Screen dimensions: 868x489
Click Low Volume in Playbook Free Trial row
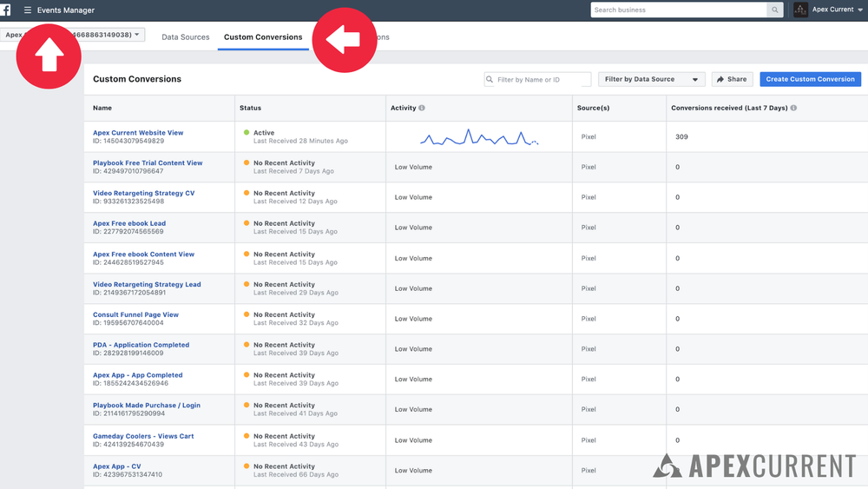pos(413,168)
